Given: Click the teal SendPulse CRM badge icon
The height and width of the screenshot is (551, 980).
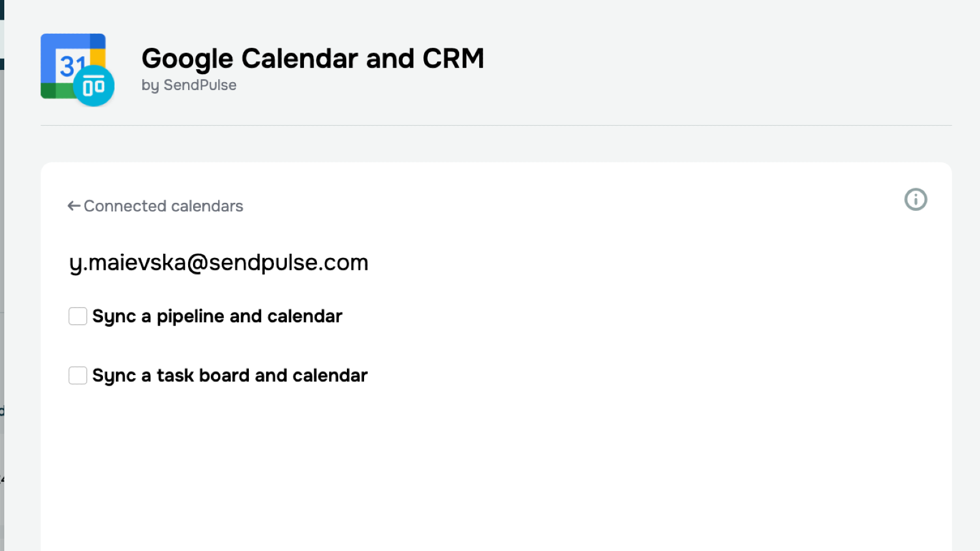Looking at the screenshot, I should click(94, 86).
